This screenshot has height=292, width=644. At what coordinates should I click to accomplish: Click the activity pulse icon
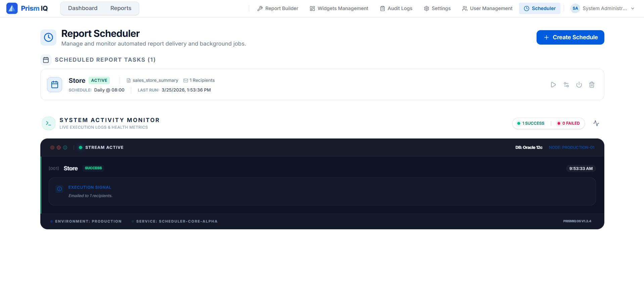(x=596, y=123)
